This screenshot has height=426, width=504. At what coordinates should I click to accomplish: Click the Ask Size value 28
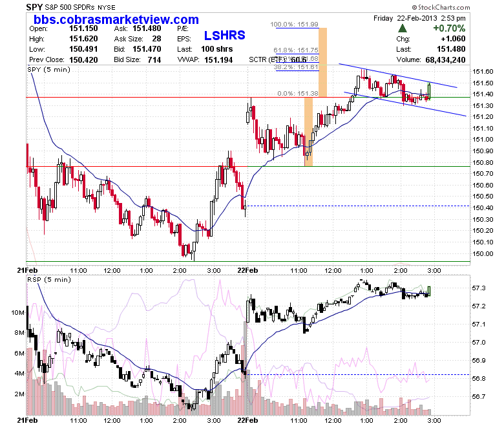[156, 39]
